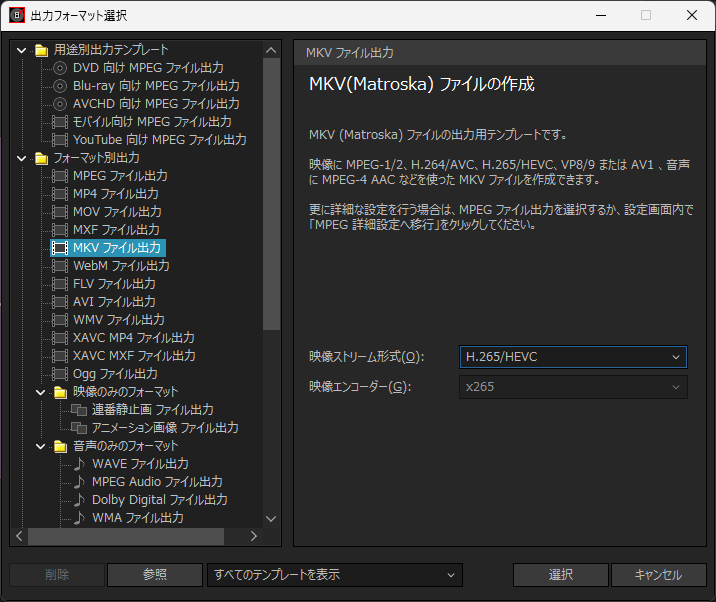Minimize the 出力フォーマット選択 window
This screenshot has width=716, height=602.
tap(601, 16)
